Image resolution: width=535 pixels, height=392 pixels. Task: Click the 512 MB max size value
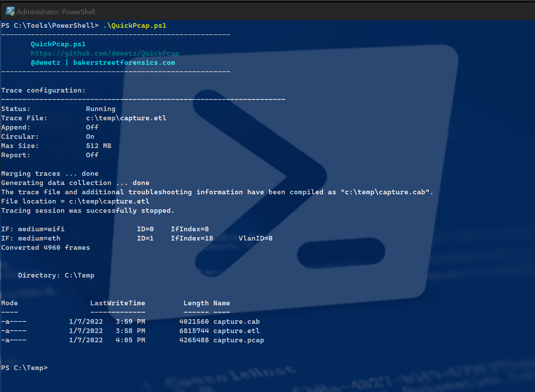[x=99, y=146]
